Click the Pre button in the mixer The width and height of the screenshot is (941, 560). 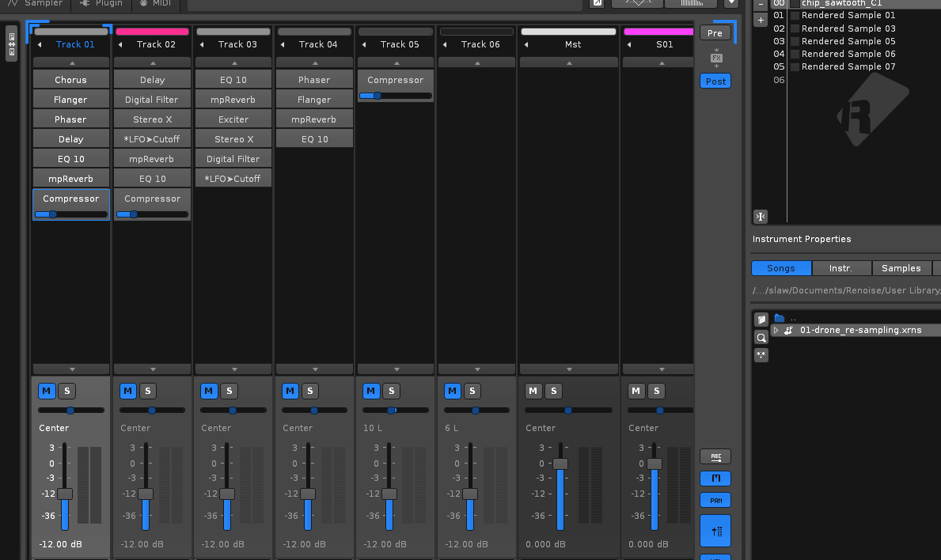coord(715,32)
